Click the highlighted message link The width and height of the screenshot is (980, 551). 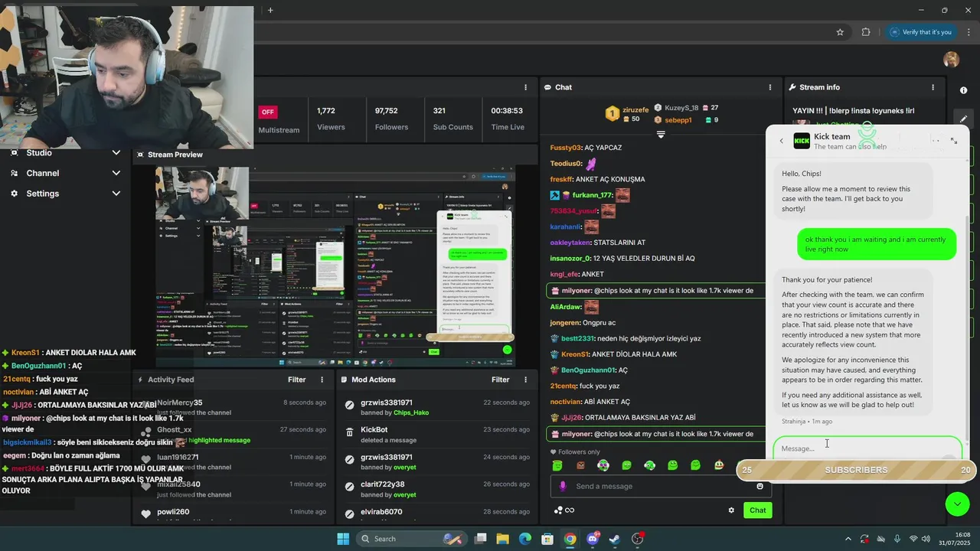(x=219, y=440)
